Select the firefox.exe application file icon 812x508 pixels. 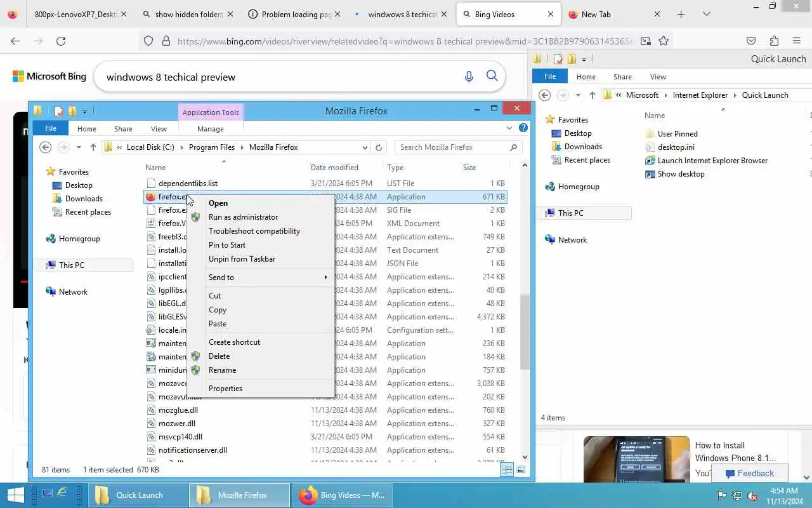[x=150, y=197]
